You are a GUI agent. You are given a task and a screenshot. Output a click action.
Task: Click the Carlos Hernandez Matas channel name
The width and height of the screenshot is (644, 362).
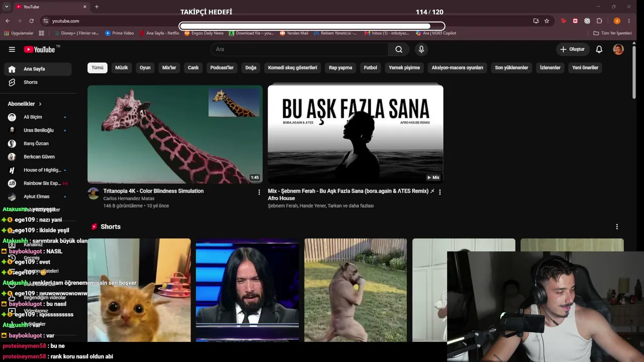point(129,199)
